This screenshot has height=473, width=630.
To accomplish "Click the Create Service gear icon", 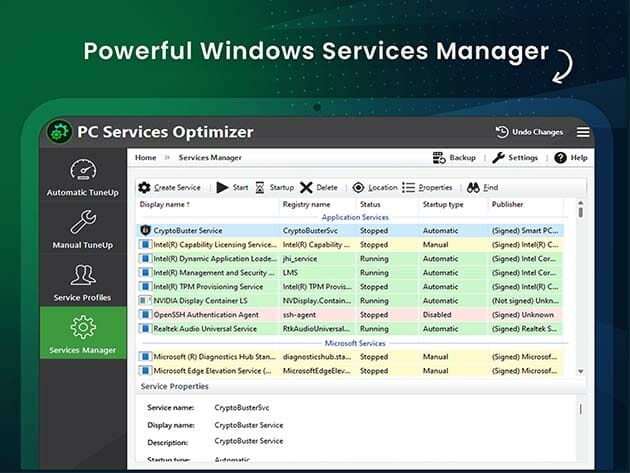I will pyautogui.click(x=144, y=187).
